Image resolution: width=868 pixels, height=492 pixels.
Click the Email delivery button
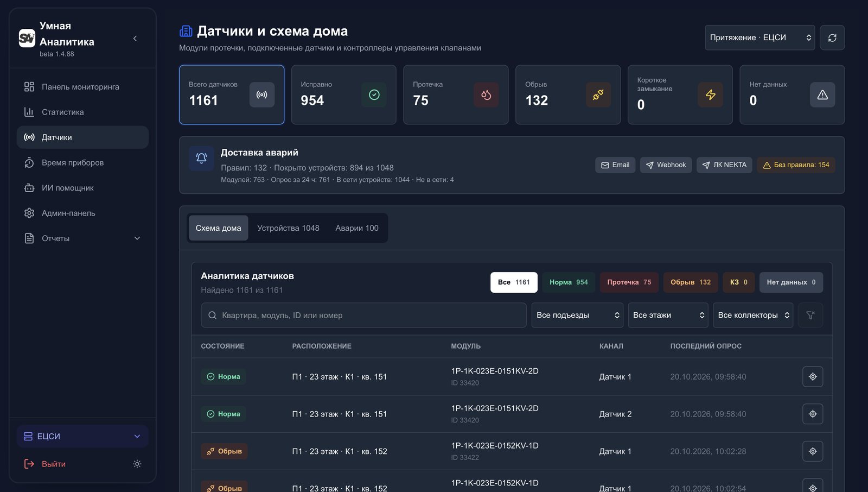point(615,165)
